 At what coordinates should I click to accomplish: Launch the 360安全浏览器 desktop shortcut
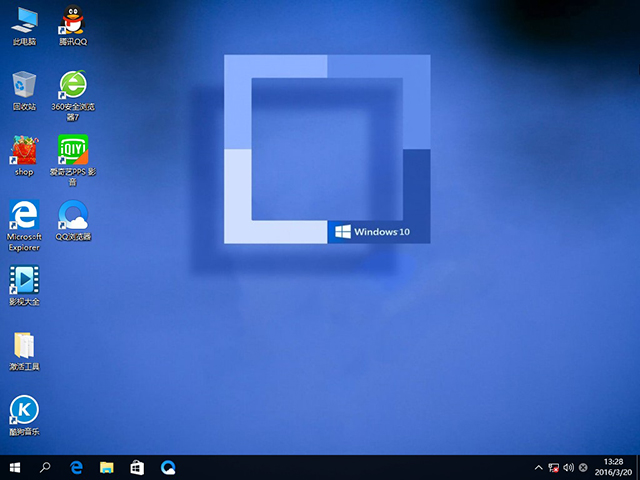(72, 84)
